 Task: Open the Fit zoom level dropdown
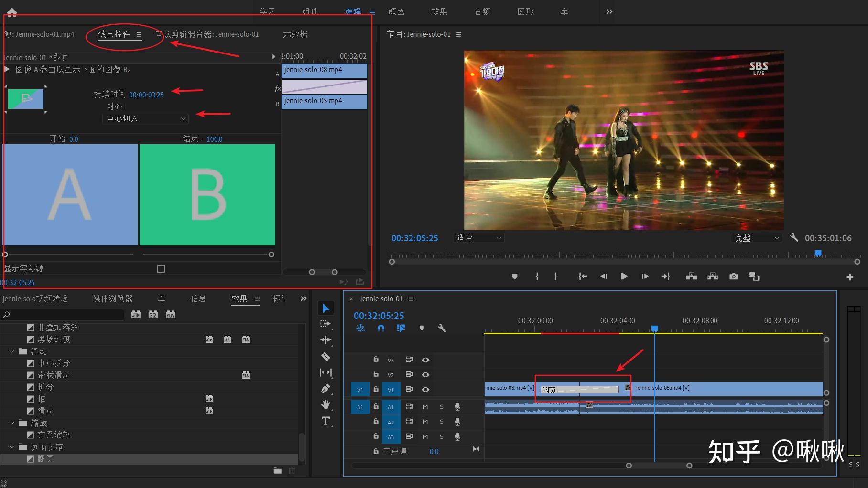click(x=478, y=238)
